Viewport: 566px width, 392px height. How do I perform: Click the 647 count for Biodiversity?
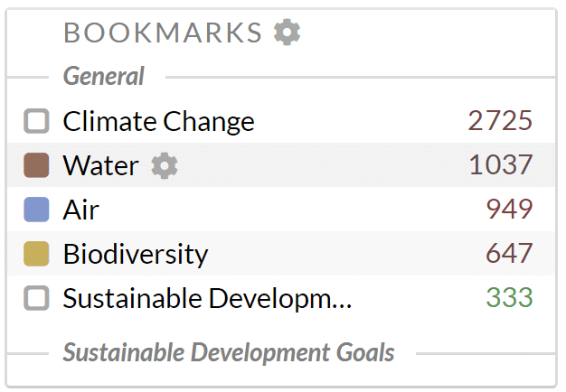509,254
